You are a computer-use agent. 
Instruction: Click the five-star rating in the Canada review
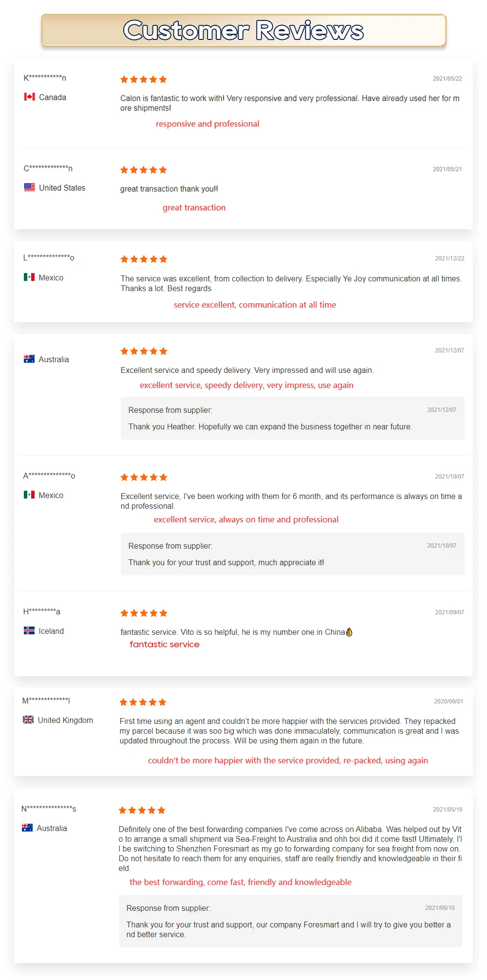(144, 79)
